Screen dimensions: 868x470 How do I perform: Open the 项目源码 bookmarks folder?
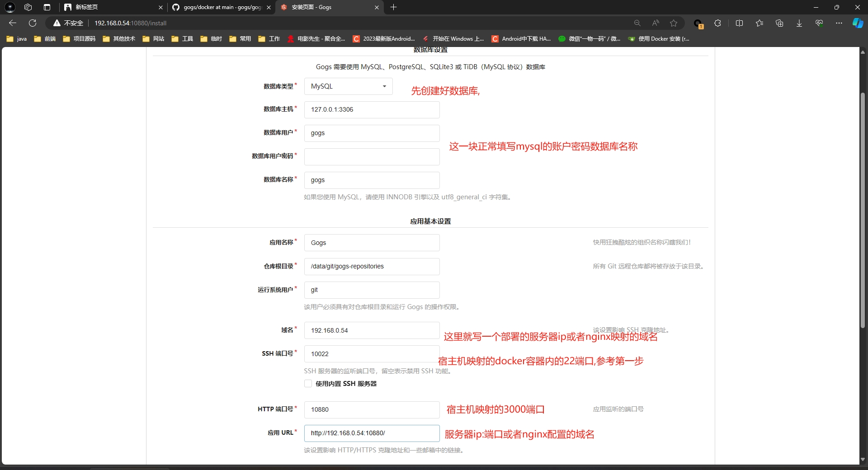[x=79, y=39]
